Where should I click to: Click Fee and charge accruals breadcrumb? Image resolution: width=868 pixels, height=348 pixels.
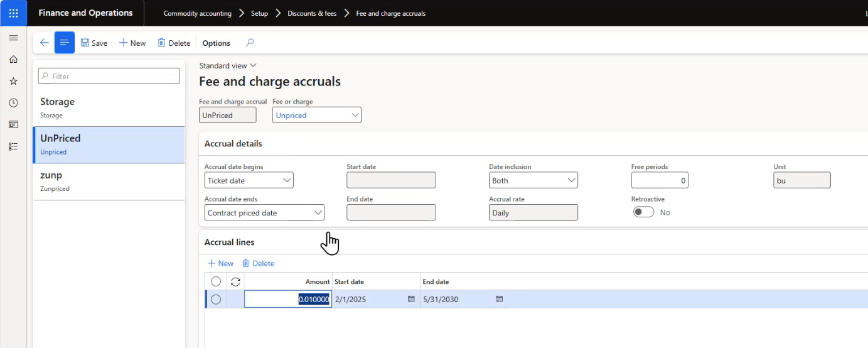pyautogui.click(x=390, y=13)
